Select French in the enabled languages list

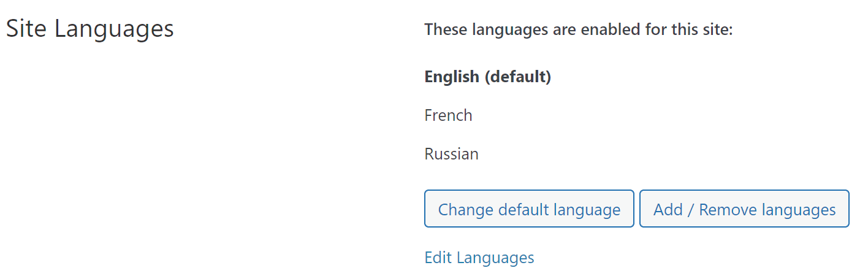pos(448,115)
